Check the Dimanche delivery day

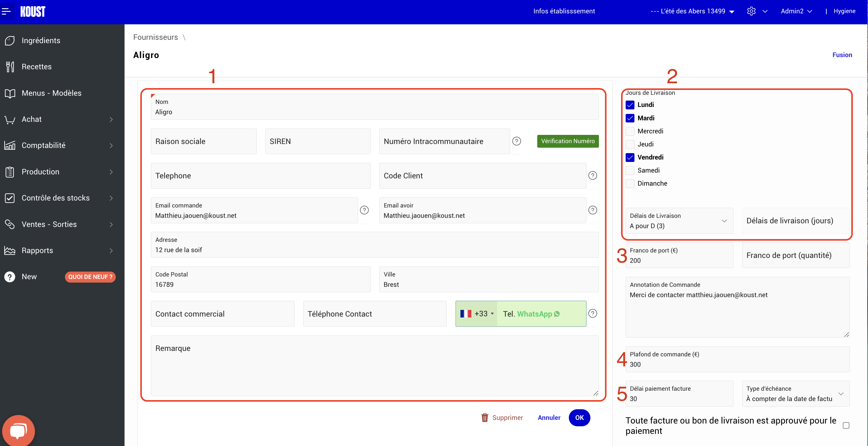(x=630, y=184)
